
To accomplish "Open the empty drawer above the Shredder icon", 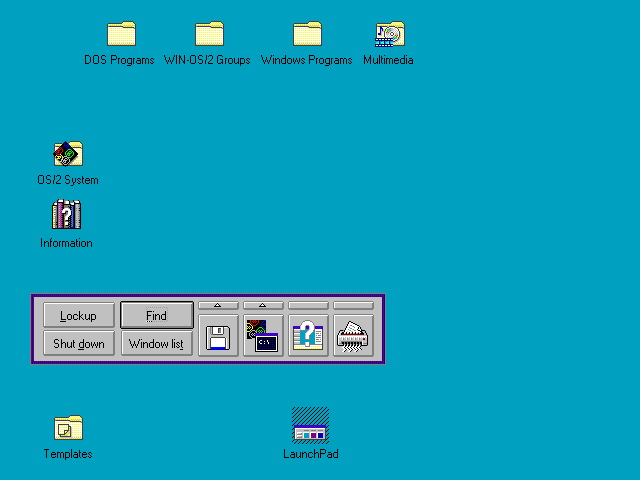I will click(x=353, y=305).
